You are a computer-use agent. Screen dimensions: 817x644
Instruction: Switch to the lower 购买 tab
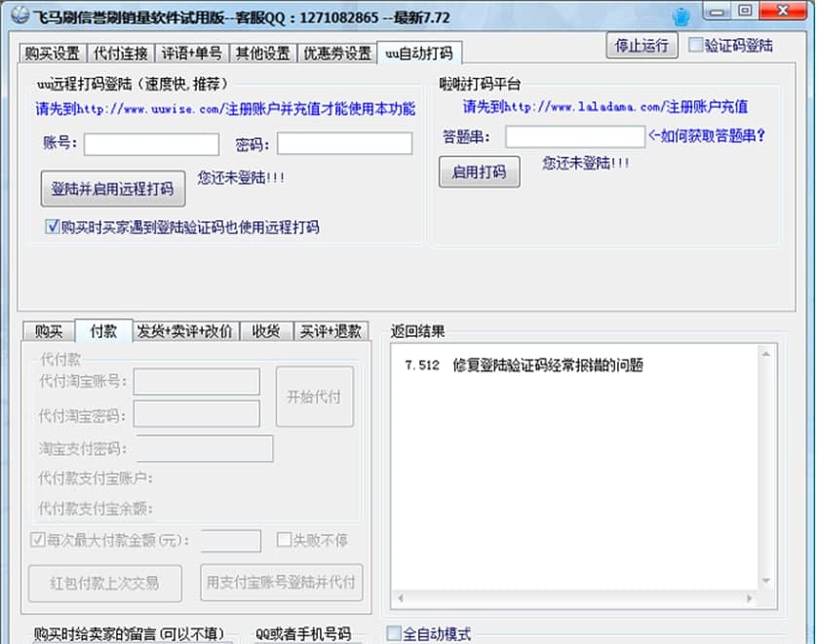(x=49, y=331)
